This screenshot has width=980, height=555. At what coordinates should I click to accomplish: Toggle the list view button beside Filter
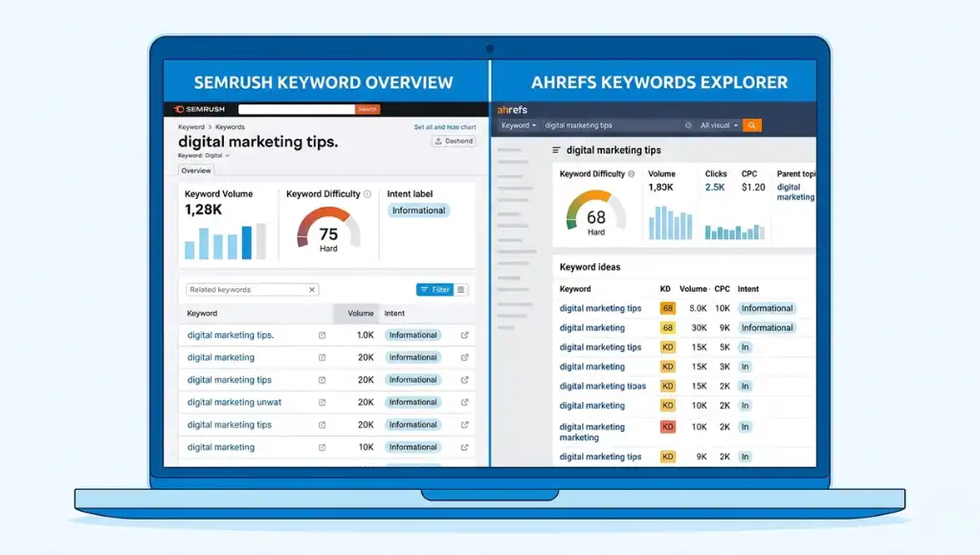tap(461, 290)
